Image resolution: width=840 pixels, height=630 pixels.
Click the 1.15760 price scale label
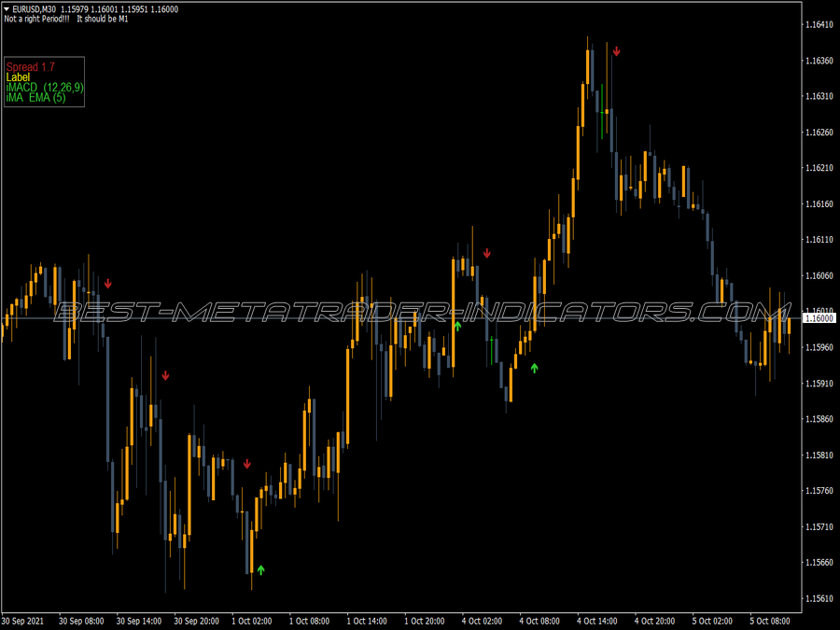point(819,491)
